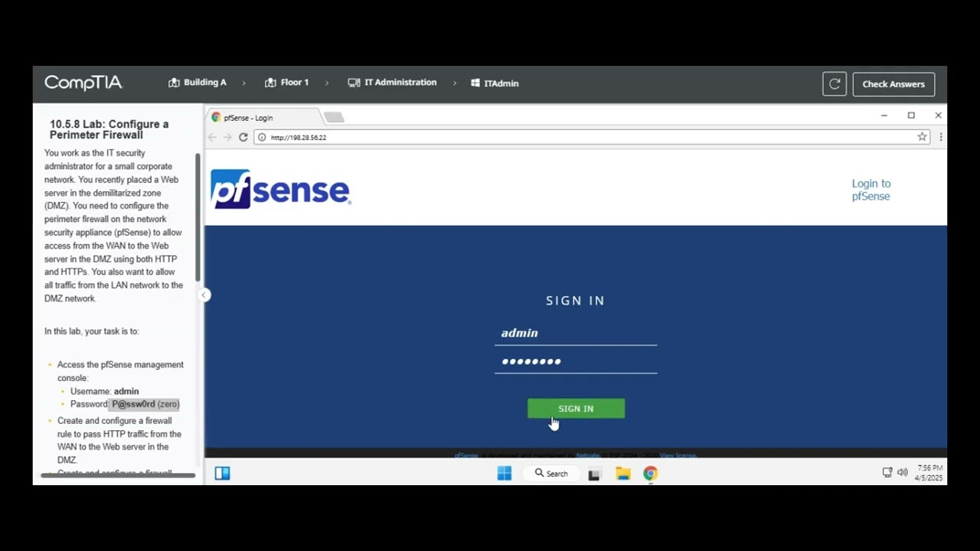Open the Windows Start menu
Image resolution: width=980 pixels, height=551 pixels.
click(x=505, y=474)
